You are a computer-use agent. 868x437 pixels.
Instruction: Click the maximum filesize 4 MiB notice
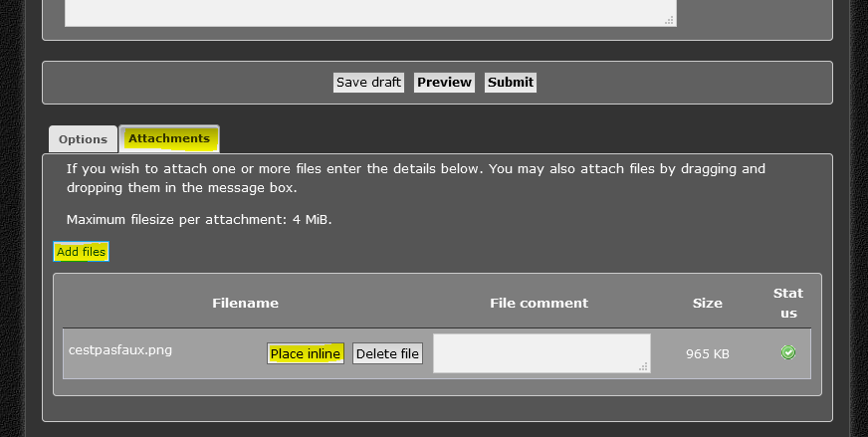tap(199, 219)
